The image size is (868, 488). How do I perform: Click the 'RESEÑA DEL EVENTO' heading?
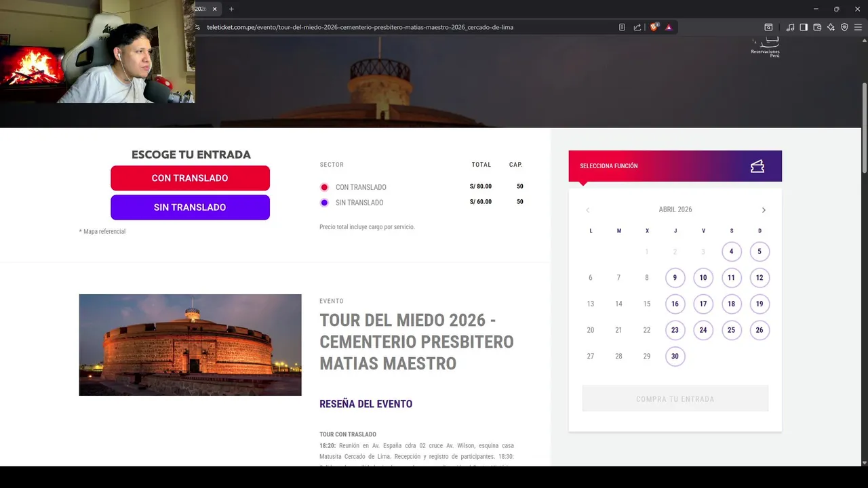(366, 404)
